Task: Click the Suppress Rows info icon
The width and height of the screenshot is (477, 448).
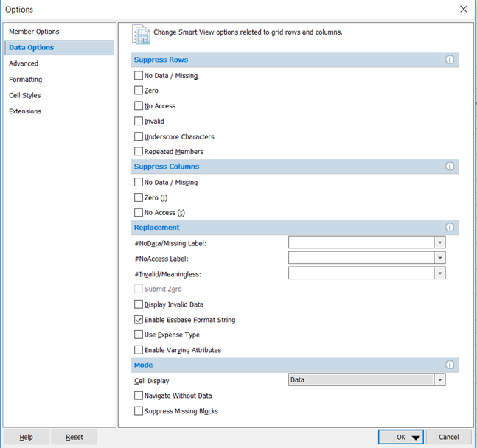Action: [x=449, y=60]
